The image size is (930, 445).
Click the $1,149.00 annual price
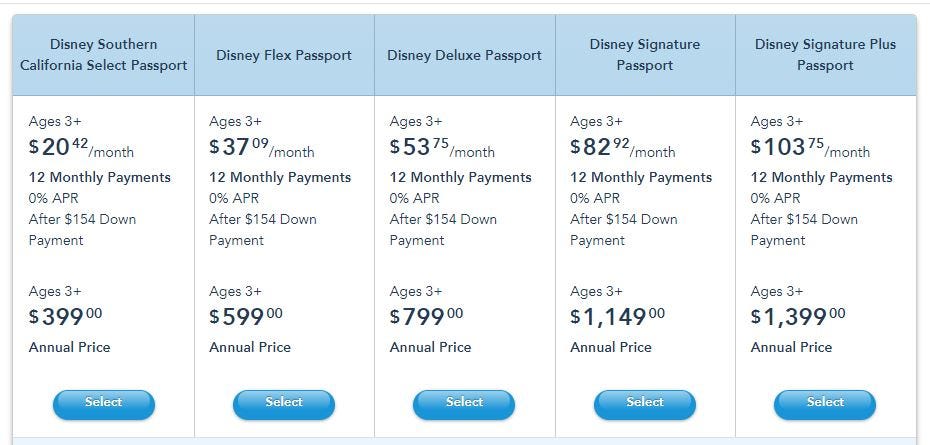pos(617,316)
